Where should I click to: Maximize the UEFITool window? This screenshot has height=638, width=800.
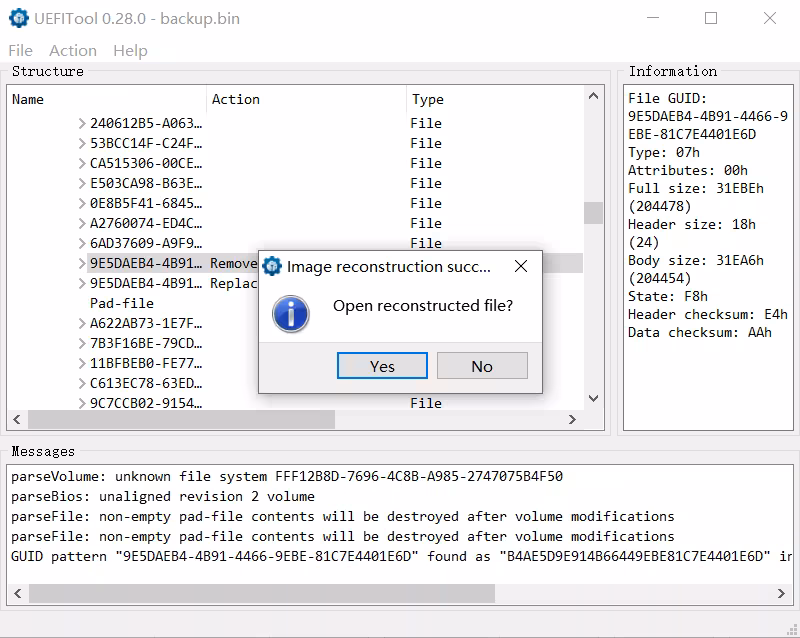point(711,18)
